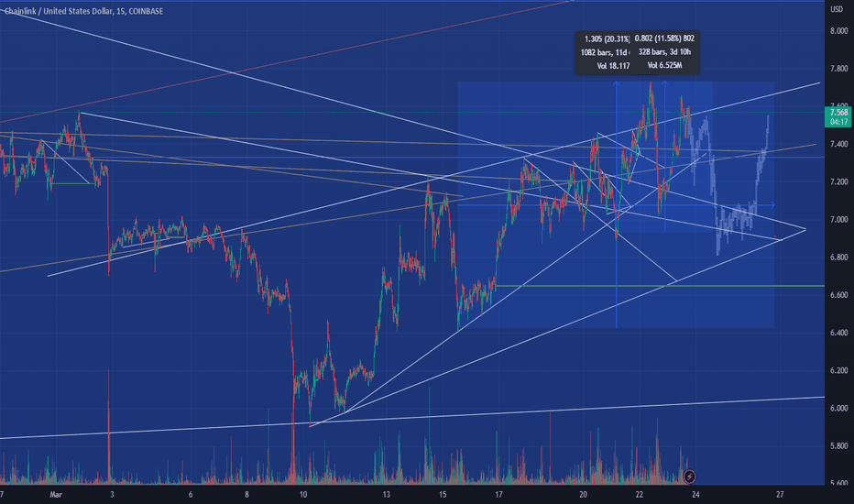Click the Mar label on the time axis
854x504 pixels.
pos(56,495)
